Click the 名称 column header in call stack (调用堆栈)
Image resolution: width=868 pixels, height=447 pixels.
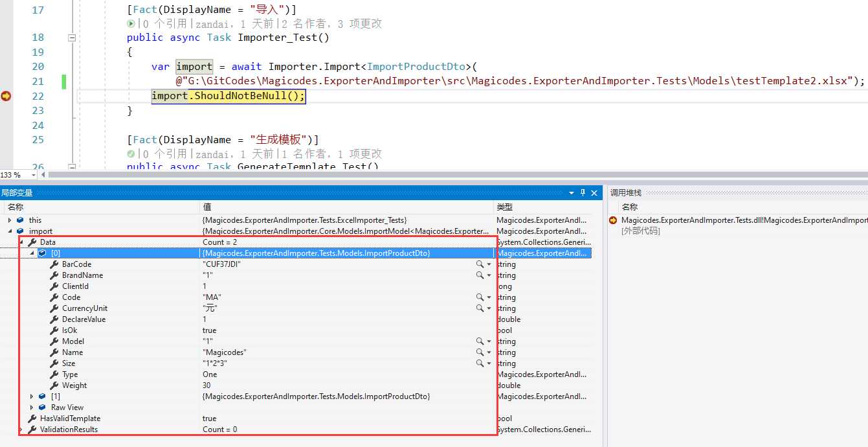pos(630,207)
